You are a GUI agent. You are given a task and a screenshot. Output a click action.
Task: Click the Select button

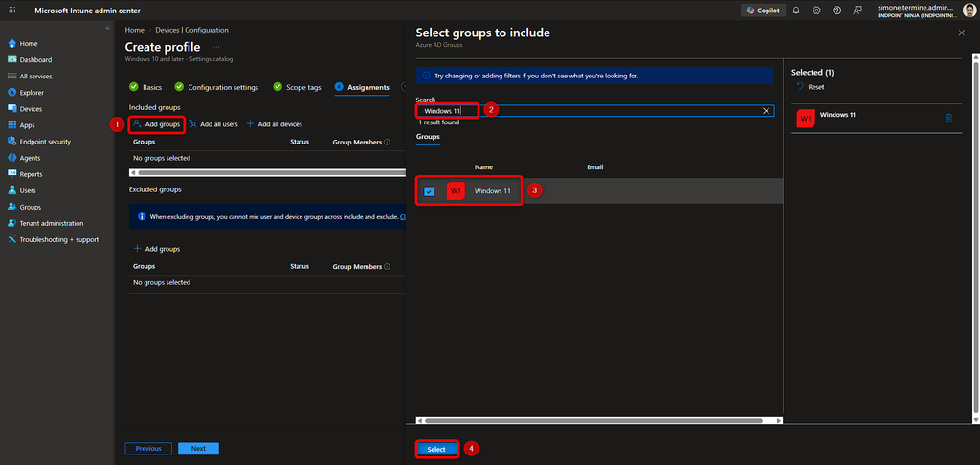[x=436, y=450]
